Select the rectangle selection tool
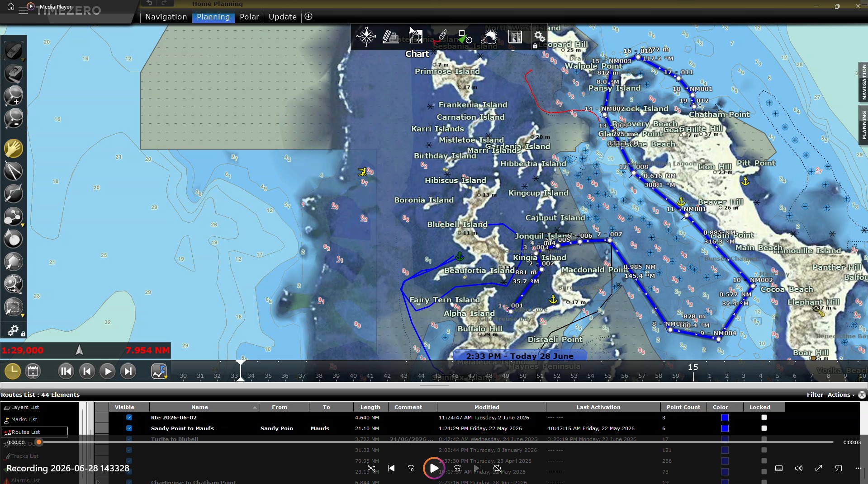The image size is (868, 484). point(13,307)
